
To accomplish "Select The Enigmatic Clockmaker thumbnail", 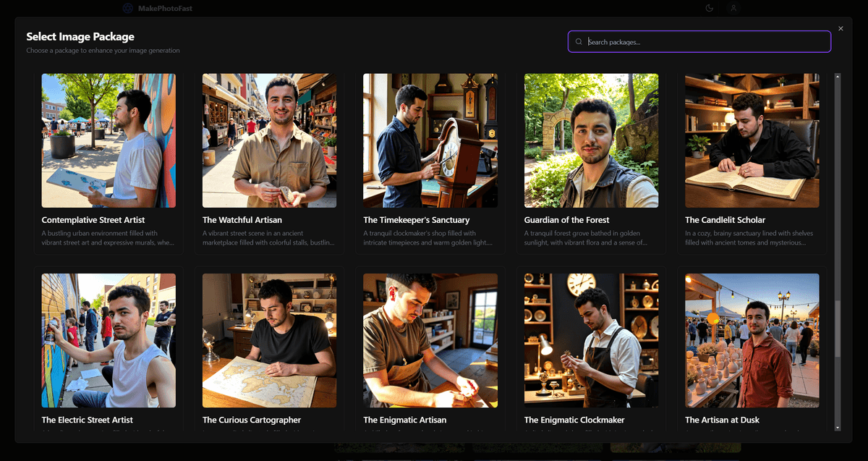I will click(x=591, y=340).
